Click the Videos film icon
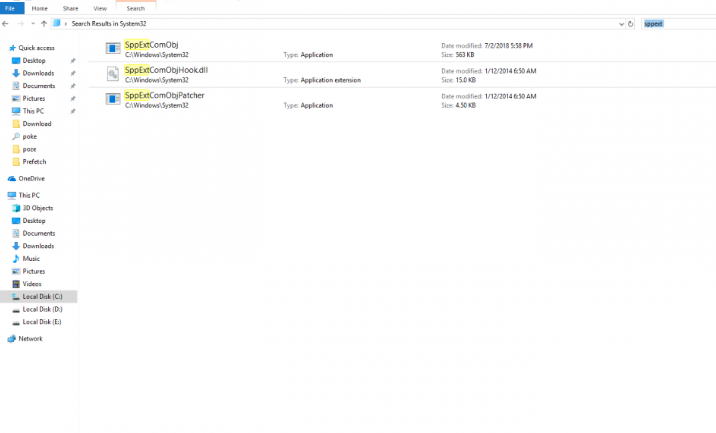Image resolution: width=716 pixels, height=433 pixels. [x=16, y=284]
